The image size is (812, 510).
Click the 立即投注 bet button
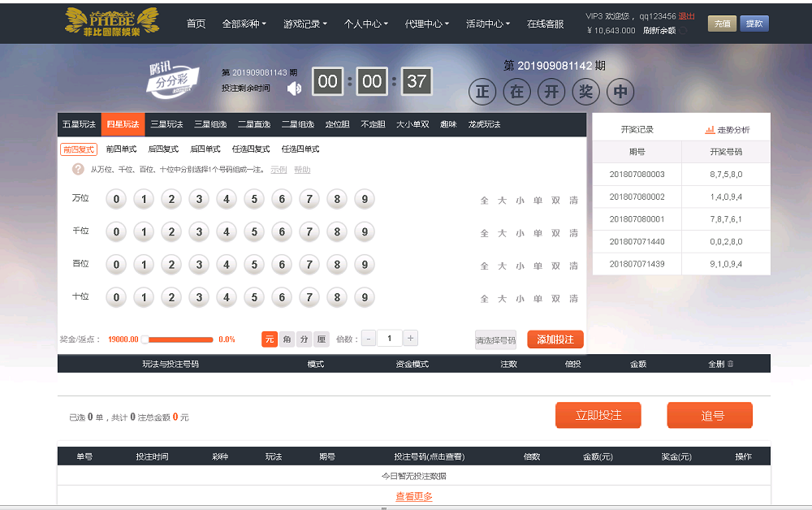click(x=598, y=414)
